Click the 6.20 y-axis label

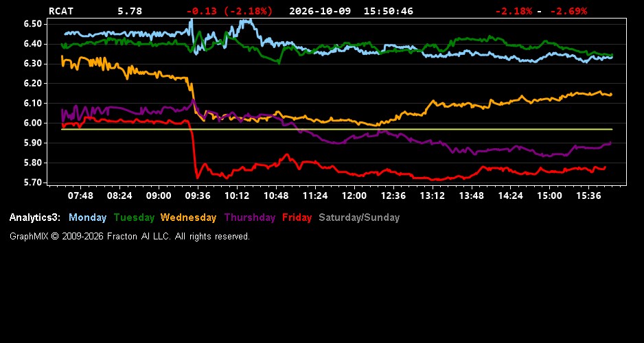point(33,83)
